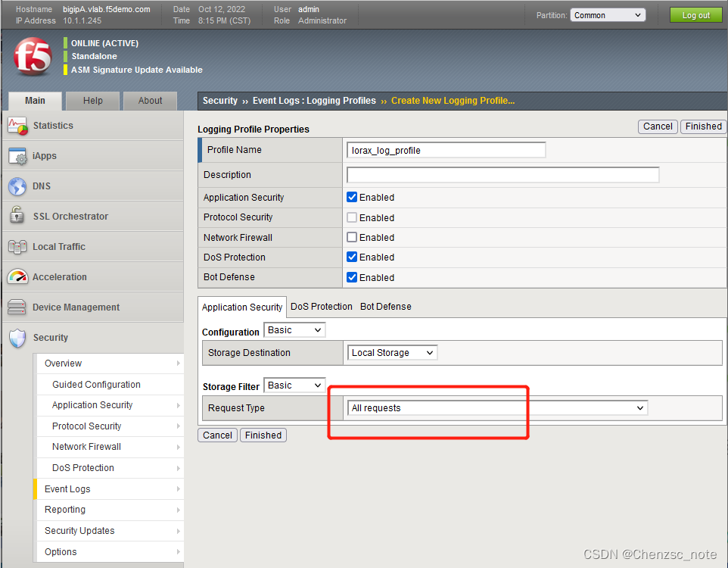Select the Statistics module icon
Screen dimensions: 728x568
[x=17, y=126]
